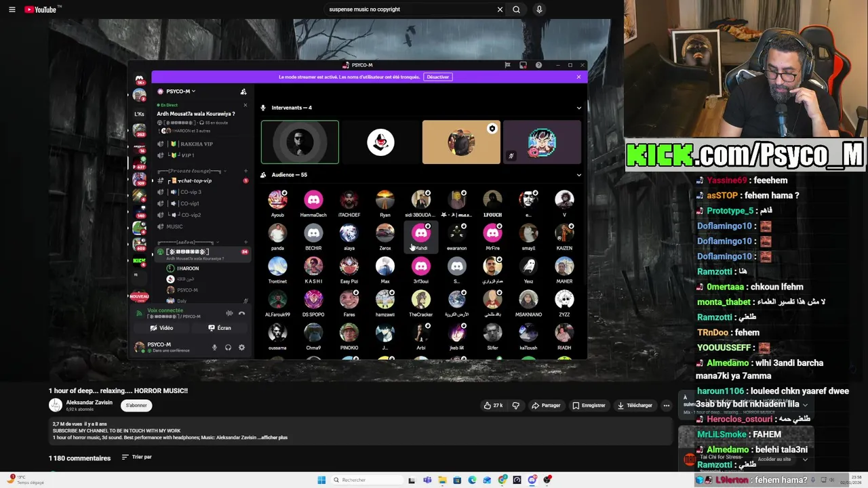The height and width of the screenshot is (488, 868).
Task: Open Discord inbox flag icon in title bar
Action: (507, 65)
